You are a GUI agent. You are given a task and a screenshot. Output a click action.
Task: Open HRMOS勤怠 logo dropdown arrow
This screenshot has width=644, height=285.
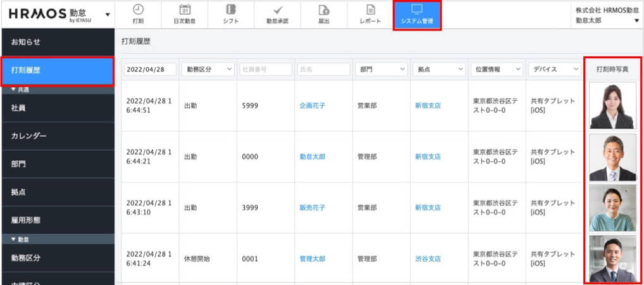click(x=108, y=15)
